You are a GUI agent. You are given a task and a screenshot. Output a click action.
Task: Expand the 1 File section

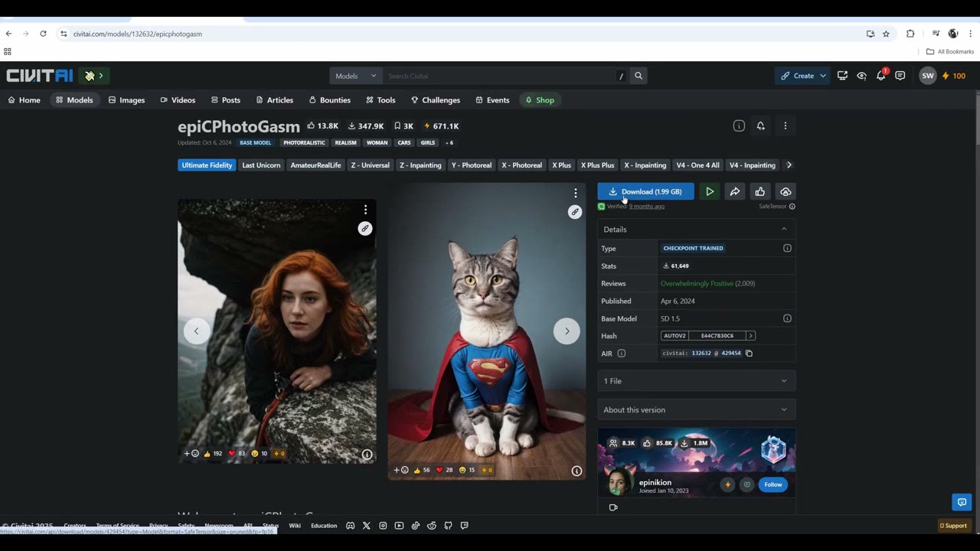696,381
